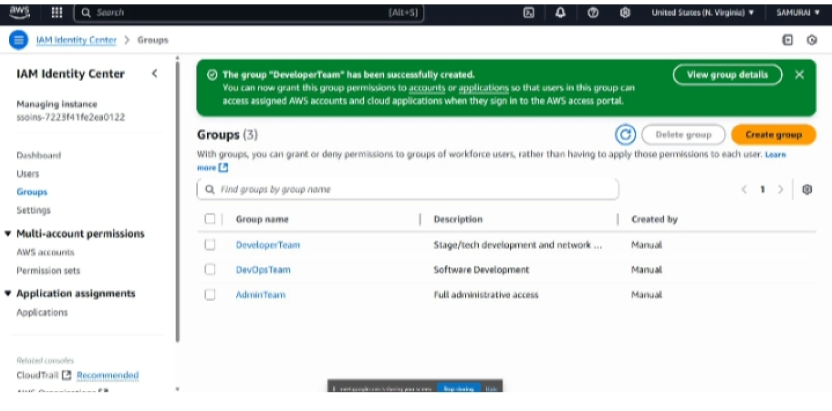This screenshot has width=832, height=411.
Task: Select the Software Development description cell
Action: [481, 270]
